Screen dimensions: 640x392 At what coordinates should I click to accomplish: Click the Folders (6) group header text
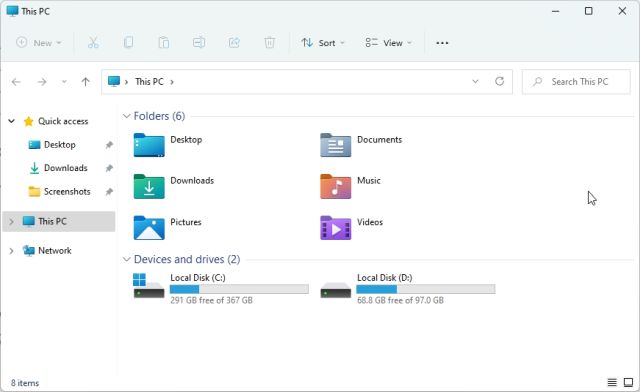click(x=159, y=116)
